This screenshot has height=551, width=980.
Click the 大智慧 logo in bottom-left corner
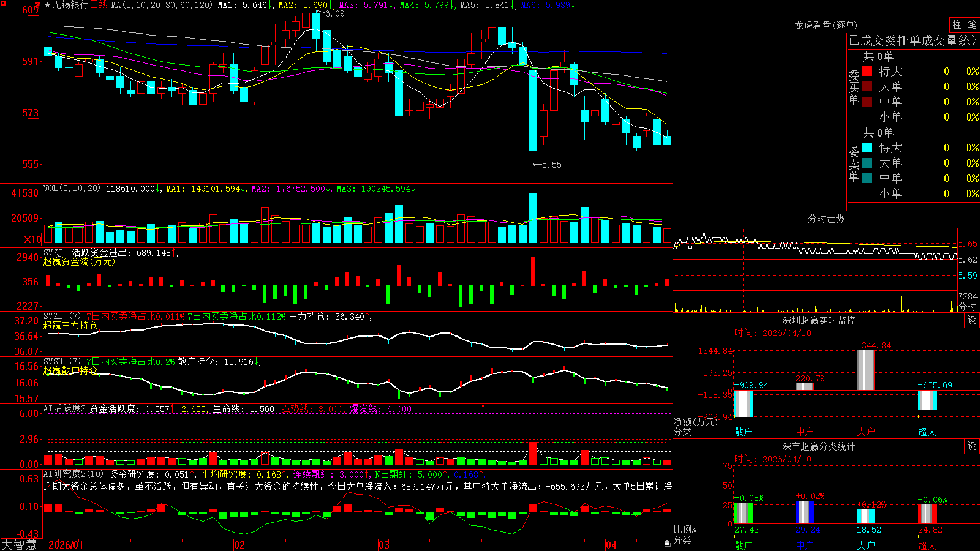point(19,544)
